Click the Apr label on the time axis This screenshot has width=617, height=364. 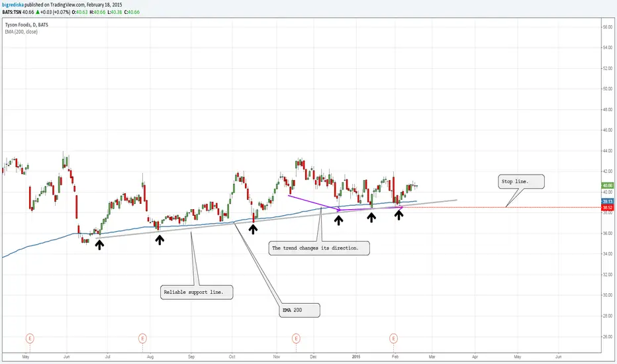pyautogui.click(x=475, y=357)
